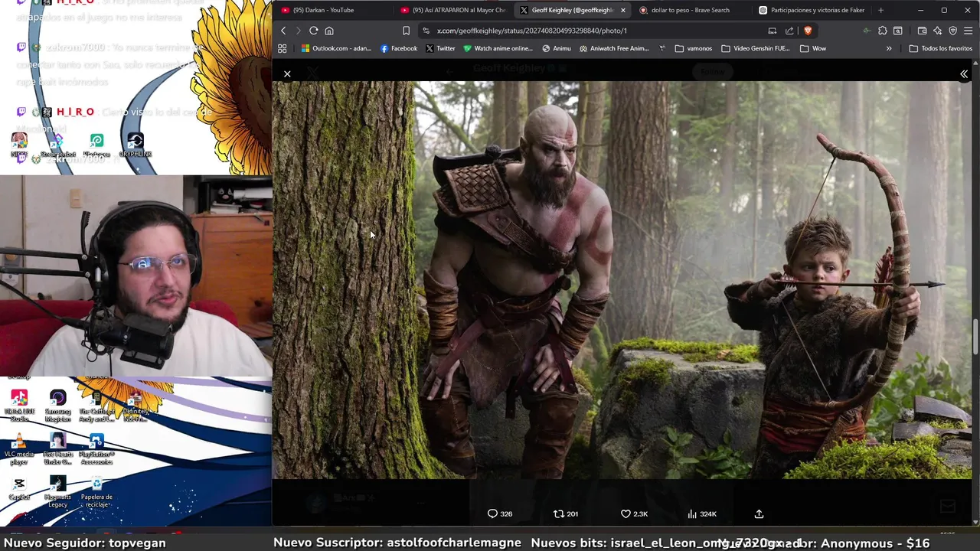Switch to 'dollar to peso - Brave Search' tab
980x551 pixels.
(x=690, y=10)
